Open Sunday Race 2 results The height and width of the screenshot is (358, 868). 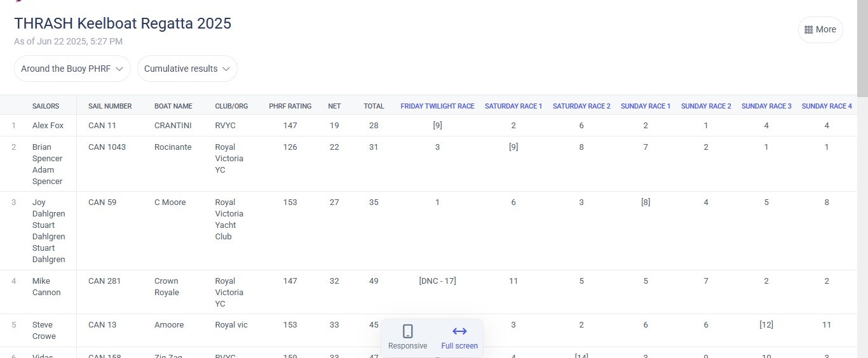706,106
